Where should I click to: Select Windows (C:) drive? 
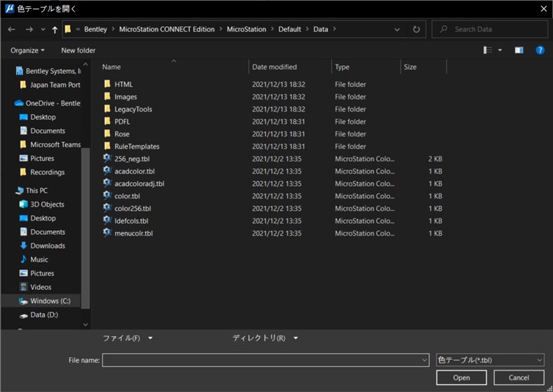pyautogui.click(x=45, y=301)
